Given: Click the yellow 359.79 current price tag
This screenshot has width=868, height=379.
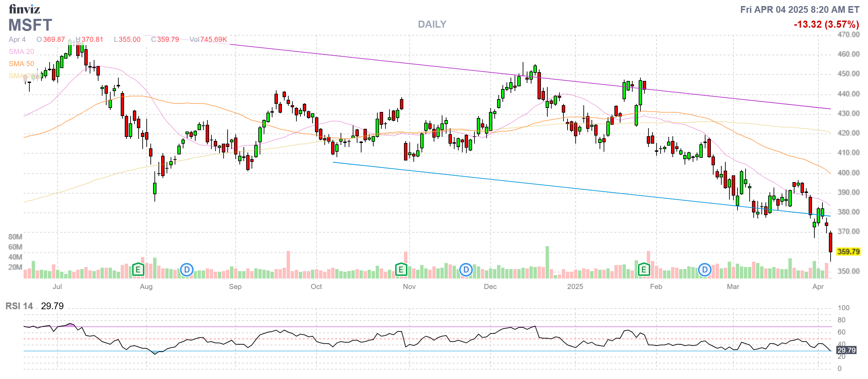Looking at the screenshot, I should 848,252.
